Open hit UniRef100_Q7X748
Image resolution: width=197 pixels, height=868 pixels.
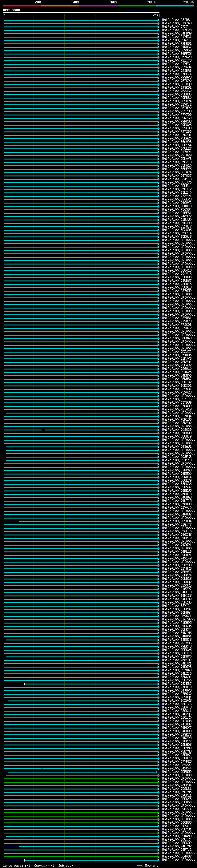(176, 23)
